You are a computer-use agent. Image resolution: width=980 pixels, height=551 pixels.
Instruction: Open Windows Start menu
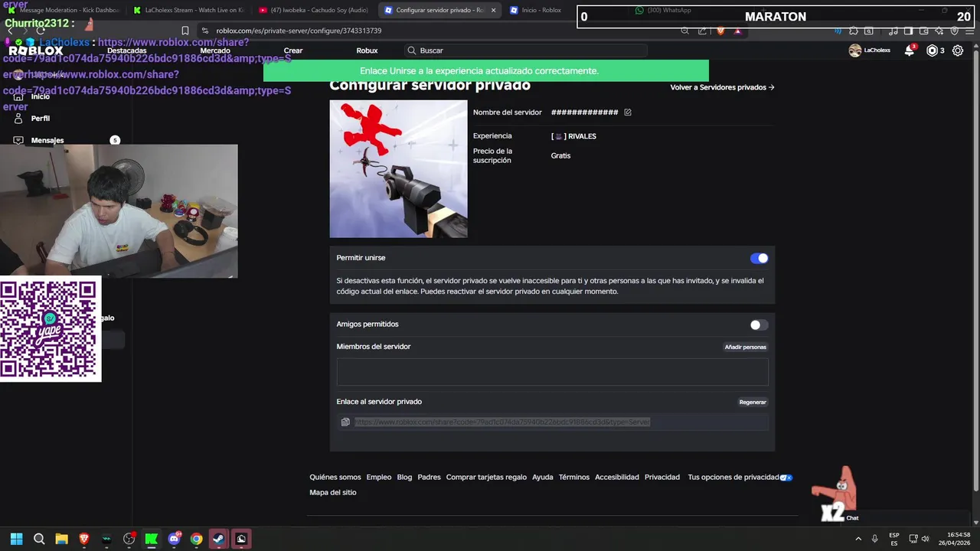pos(17,539)
